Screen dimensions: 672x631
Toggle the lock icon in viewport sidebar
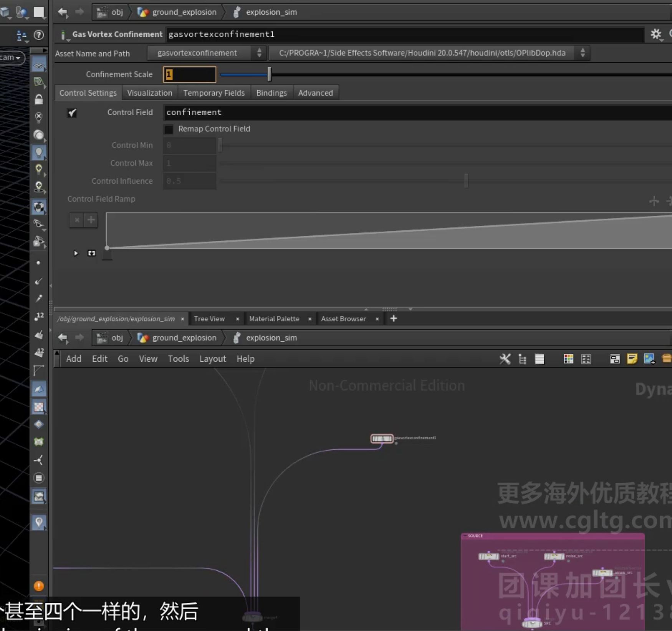[39, 99]
